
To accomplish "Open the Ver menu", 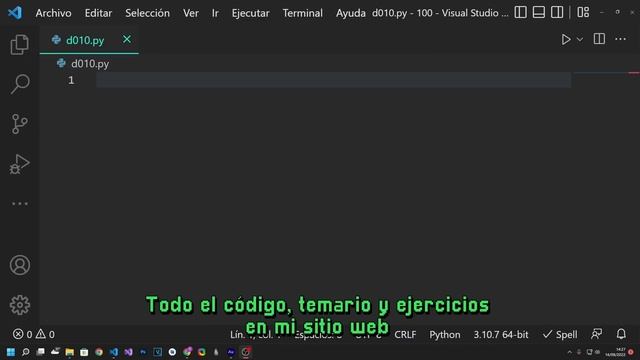I will click(x=191, y=13).
